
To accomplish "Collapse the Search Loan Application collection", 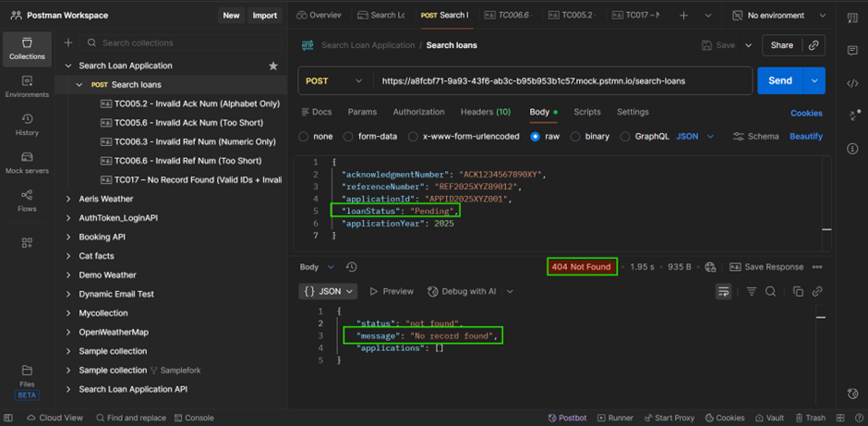I will (68, 66).
